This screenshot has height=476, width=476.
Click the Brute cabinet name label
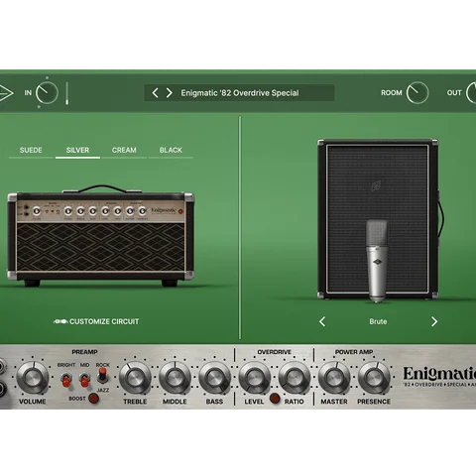(378, 321)
